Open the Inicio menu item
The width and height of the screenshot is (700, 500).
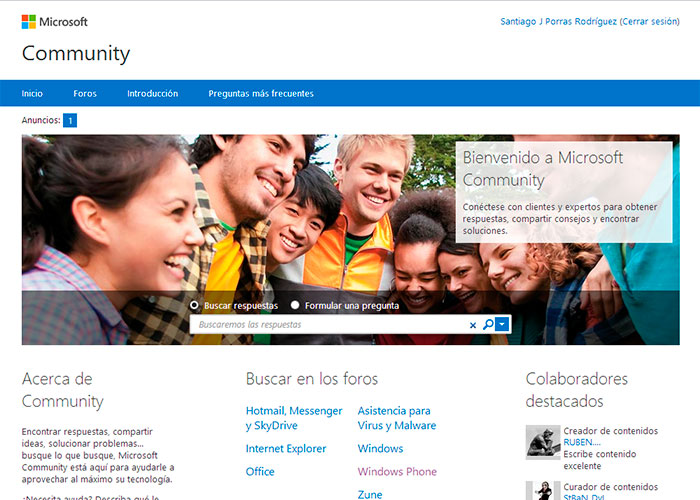point(32,93)
